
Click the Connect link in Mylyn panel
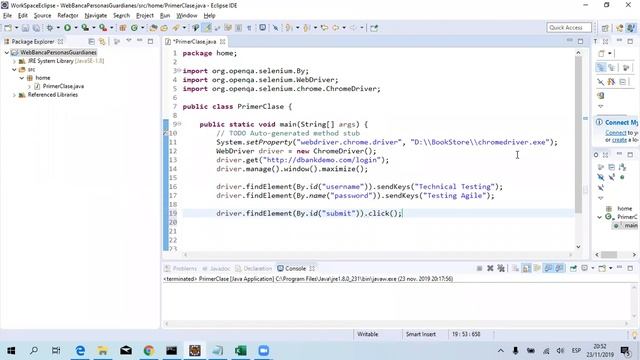[616, 133]
